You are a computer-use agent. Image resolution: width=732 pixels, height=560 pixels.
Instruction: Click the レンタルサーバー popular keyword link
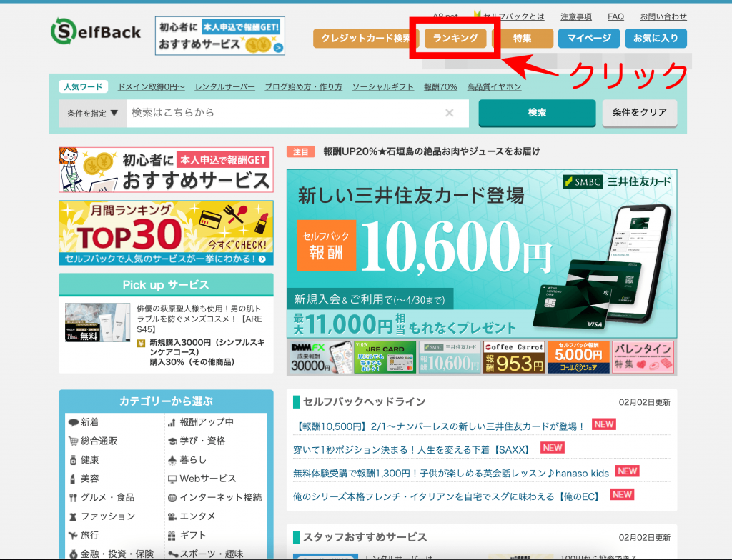[224, 87]
